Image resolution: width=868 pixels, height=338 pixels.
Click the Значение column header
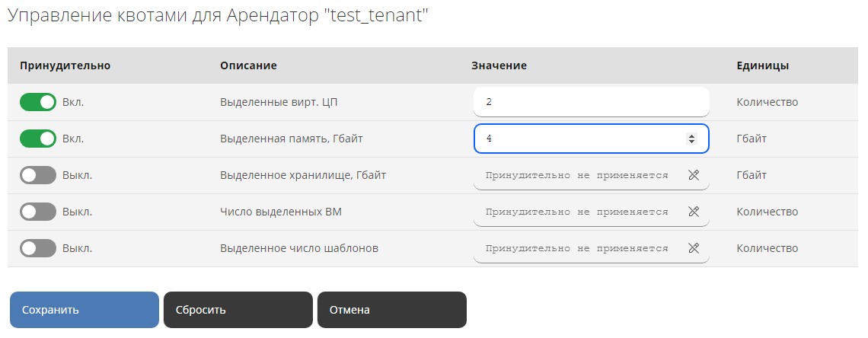tap(499, 65)
